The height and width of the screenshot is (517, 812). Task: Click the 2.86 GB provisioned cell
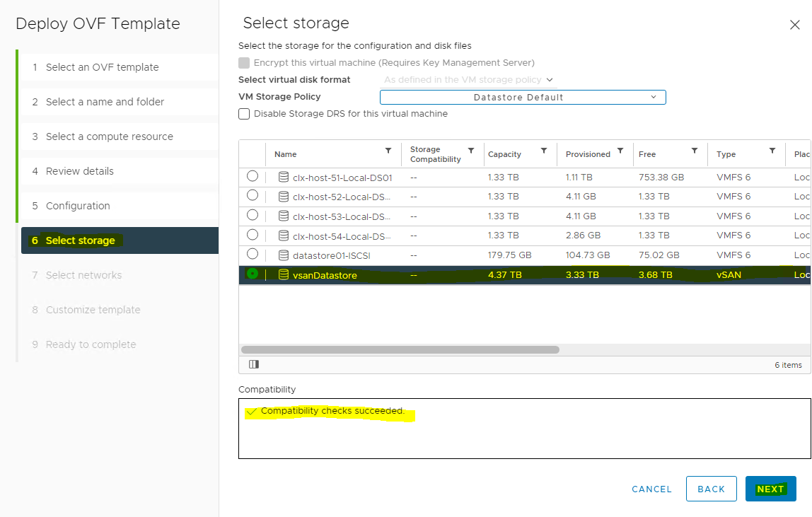(x=583, y=236)
